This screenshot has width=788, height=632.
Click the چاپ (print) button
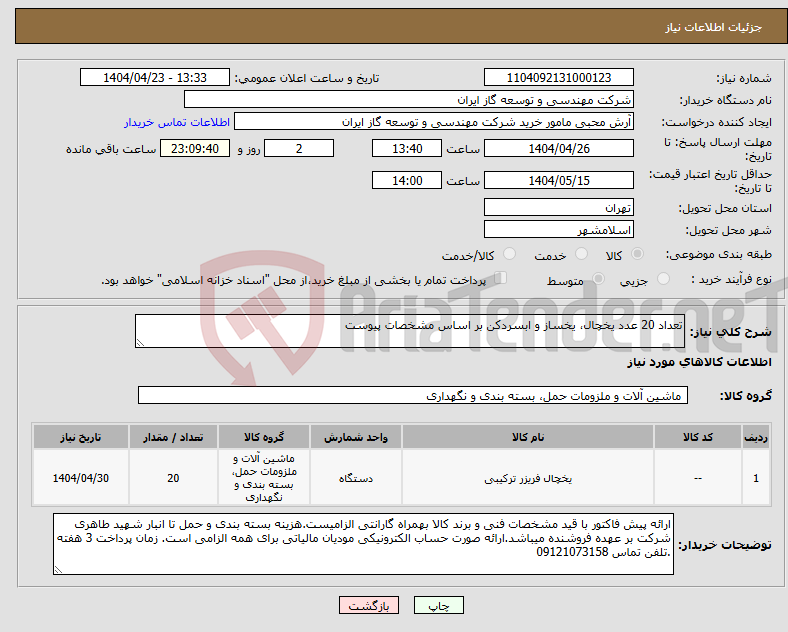439,606
